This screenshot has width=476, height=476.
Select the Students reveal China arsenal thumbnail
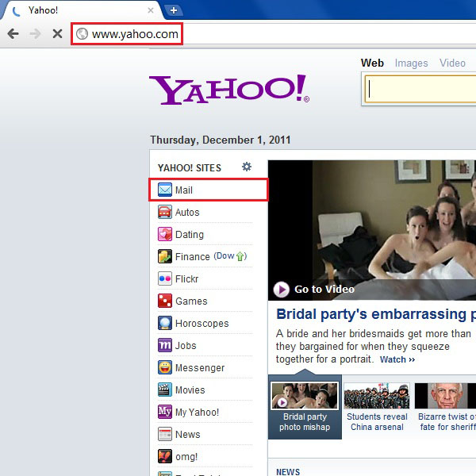click(377, 395)
